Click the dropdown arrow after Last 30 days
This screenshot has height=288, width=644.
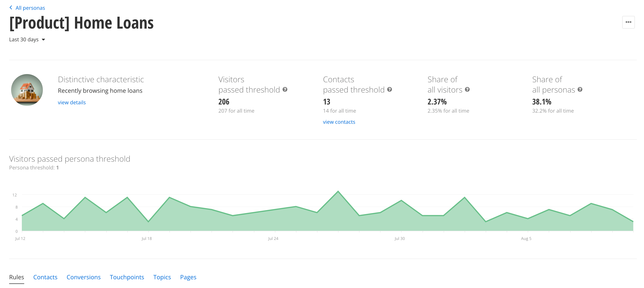tap(43, 40)
